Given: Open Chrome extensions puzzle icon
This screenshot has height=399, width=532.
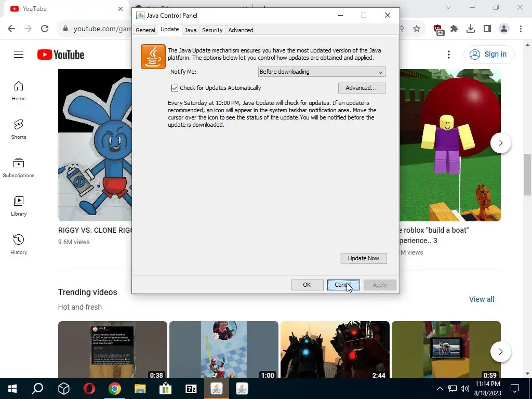Looking at the screenshot, I should [454, 29].
